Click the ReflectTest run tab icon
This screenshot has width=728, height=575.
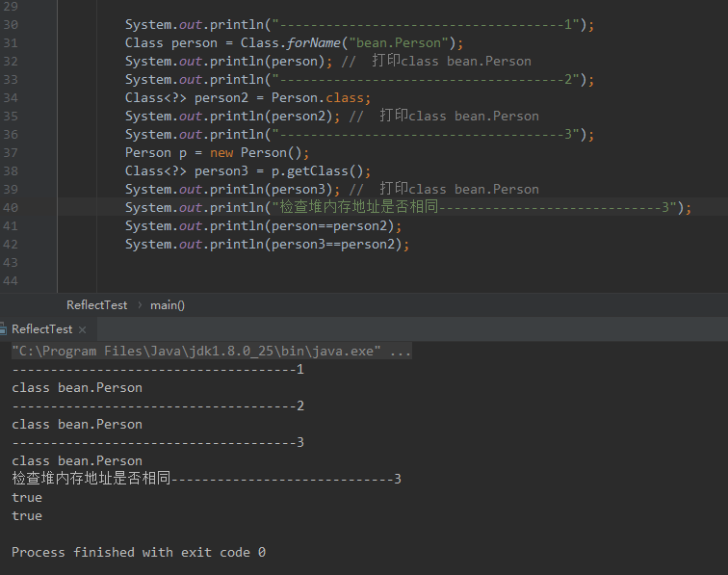tap(3, 329)
